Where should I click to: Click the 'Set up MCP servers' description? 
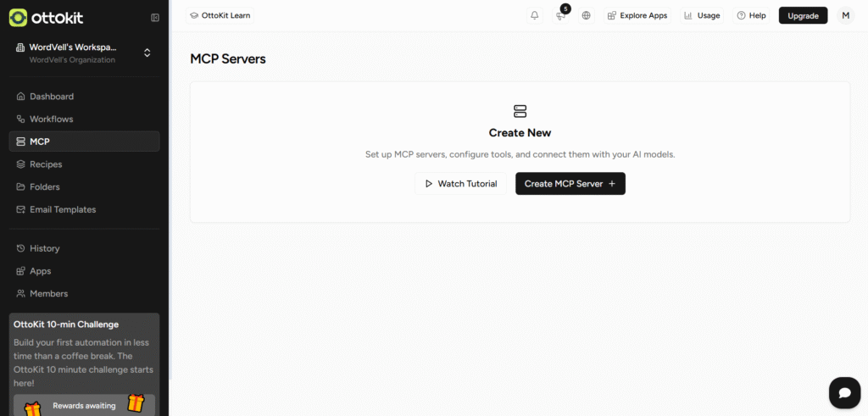tap(520, 155)
